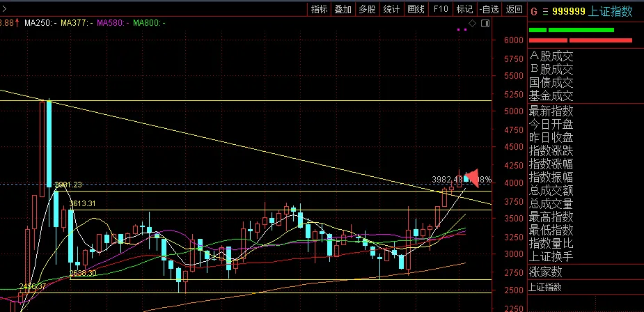Select the 国债成交 row
644x312 pixels.
click(551, 83)
